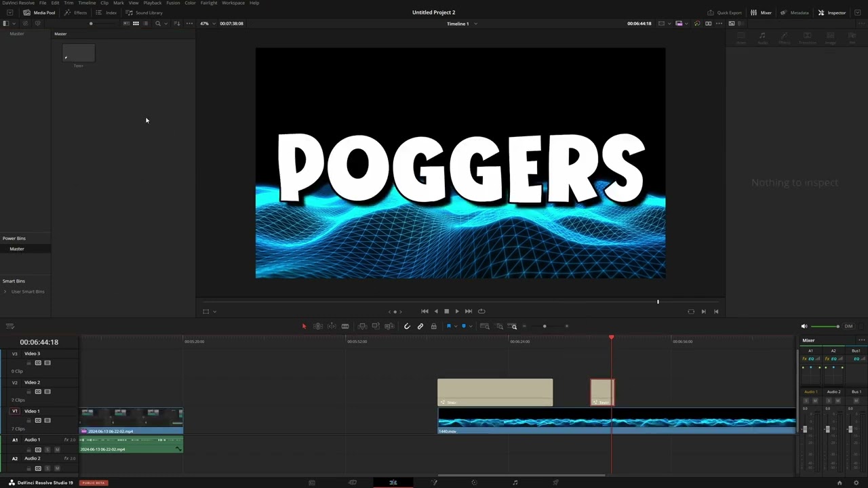This screenshot has width=868, height=488.
Task: Toggle the magnet Snapping icon
Action: (407, 326)
